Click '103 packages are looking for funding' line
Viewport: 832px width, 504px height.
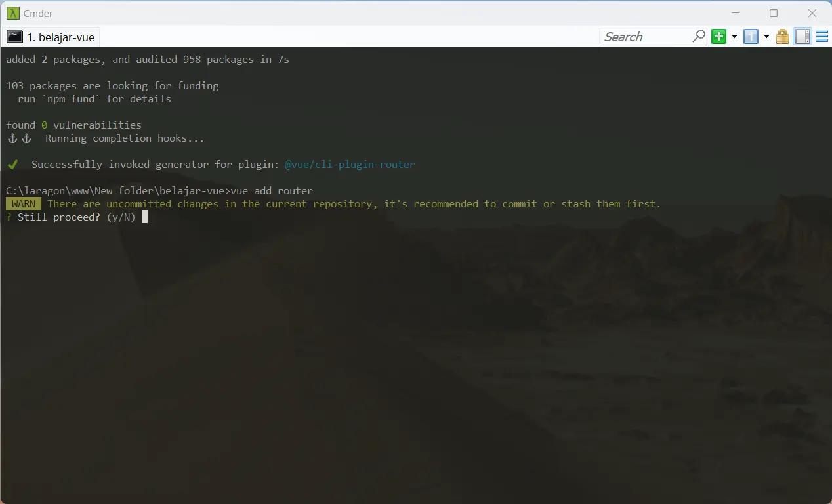coord(112,86)
